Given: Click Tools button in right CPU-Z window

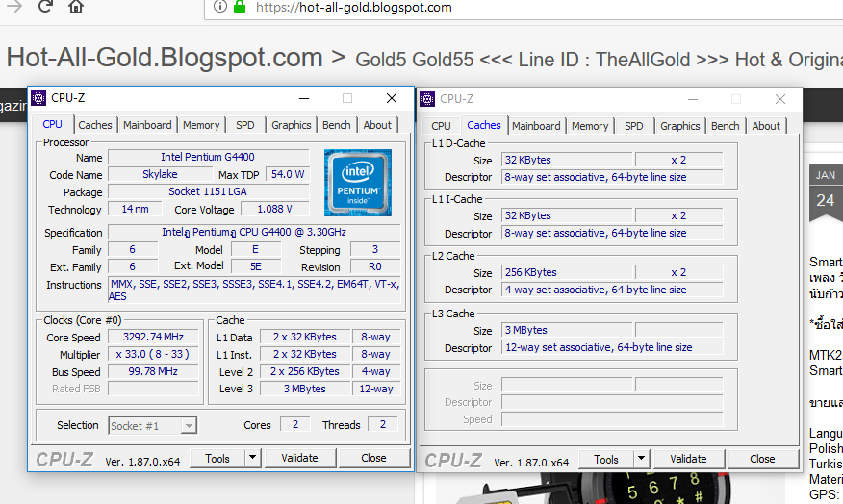Looking at the screenshot, I should pos(606,460).
